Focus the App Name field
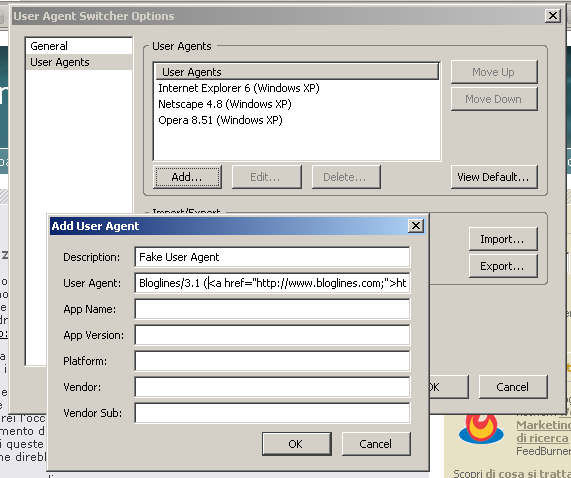Image resolution: width=571 pixels, height=478 pixels. [x=272, y=309]
